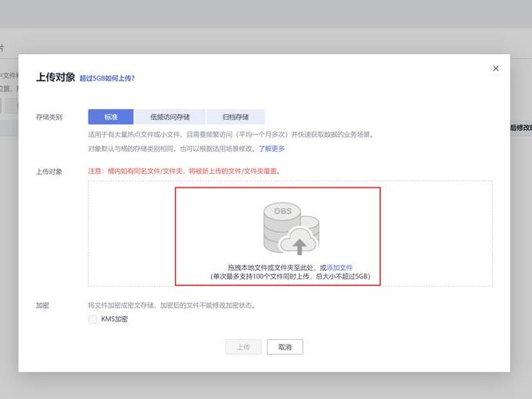532x399 pixels.
Task: Click the red overwrite warning text
Action: [185, 172]
